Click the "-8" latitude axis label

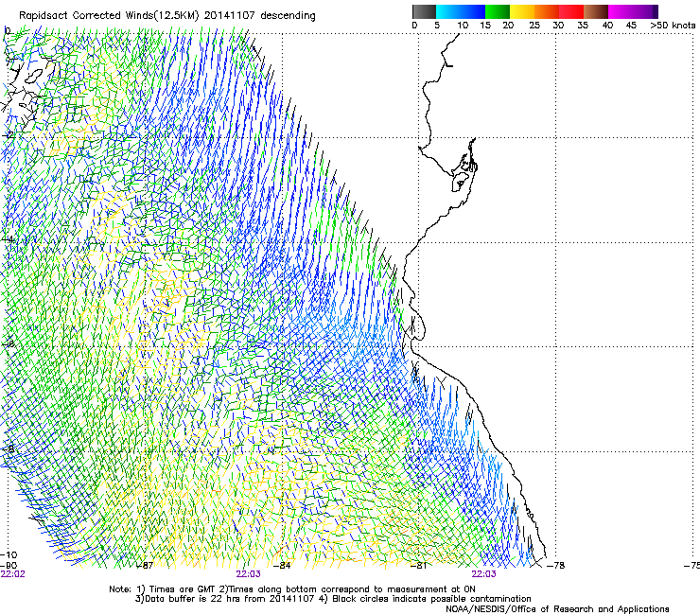click(9, 448)
